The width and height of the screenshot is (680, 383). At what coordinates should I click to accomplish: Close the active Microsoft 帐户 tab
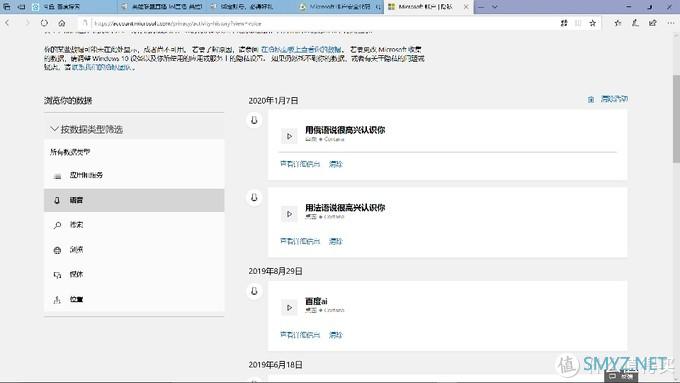tap(466, 7)
